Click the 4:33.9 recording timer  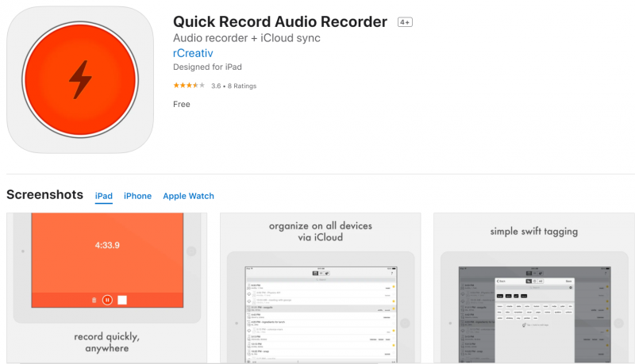[107, 245]
